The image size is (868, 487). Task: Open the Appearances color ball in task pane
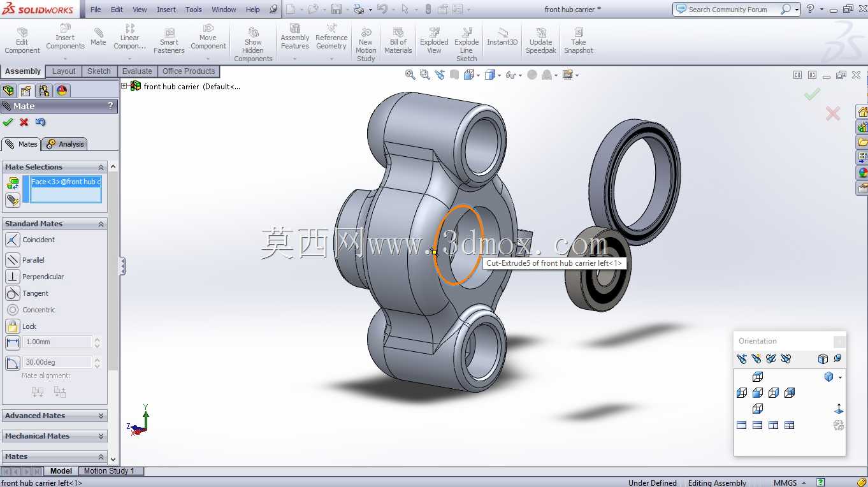tap(862, 173)
